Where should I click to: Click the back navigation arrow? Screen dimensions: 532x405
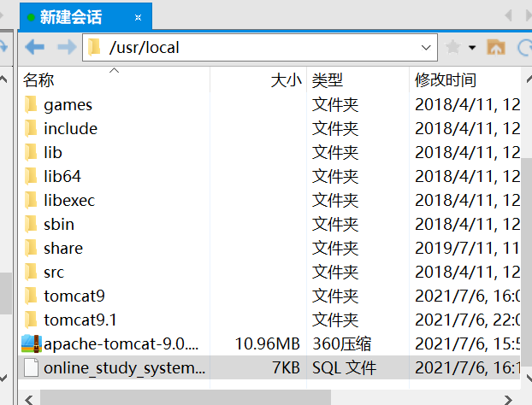click(34, 47)
